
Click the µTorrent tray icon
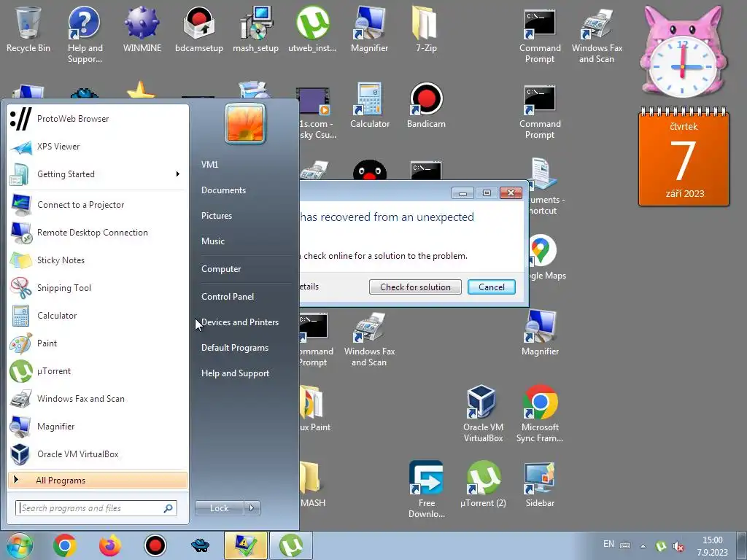pyautogui.click(x=661, y=546)
